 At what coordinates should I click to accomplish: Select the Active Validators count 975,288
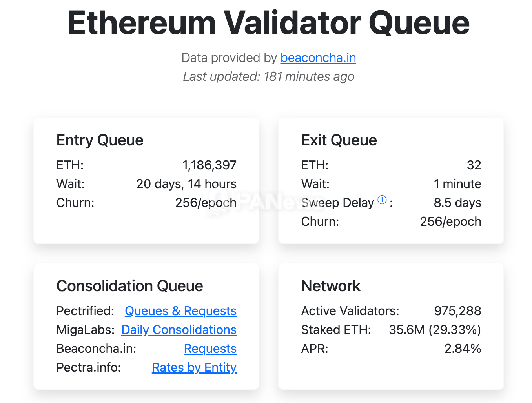tap(458, 311)
